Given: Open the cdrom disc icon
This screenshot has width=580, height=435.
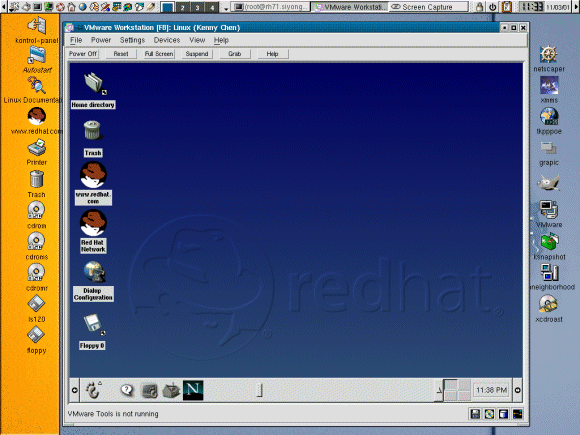Looking at the screenshot, I should (36, 210).
